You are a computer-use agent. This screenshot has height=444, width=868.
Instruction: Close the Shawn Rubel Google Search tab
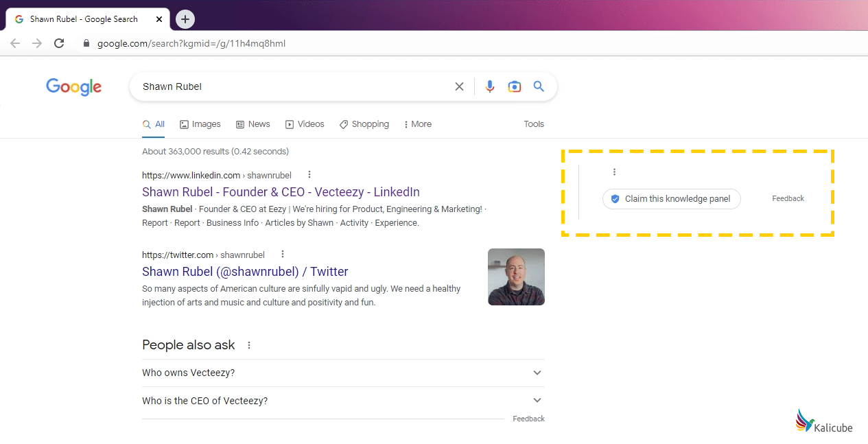coord(159,19)
